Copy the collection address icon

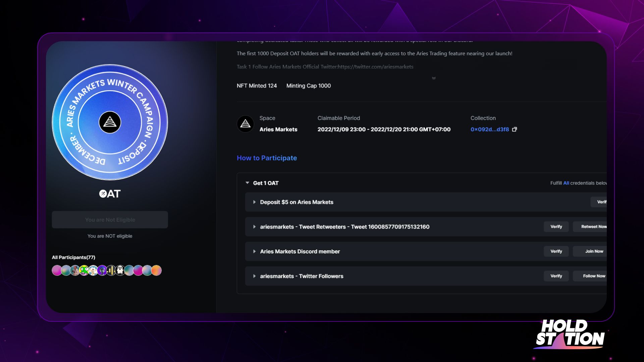(515, 129)
